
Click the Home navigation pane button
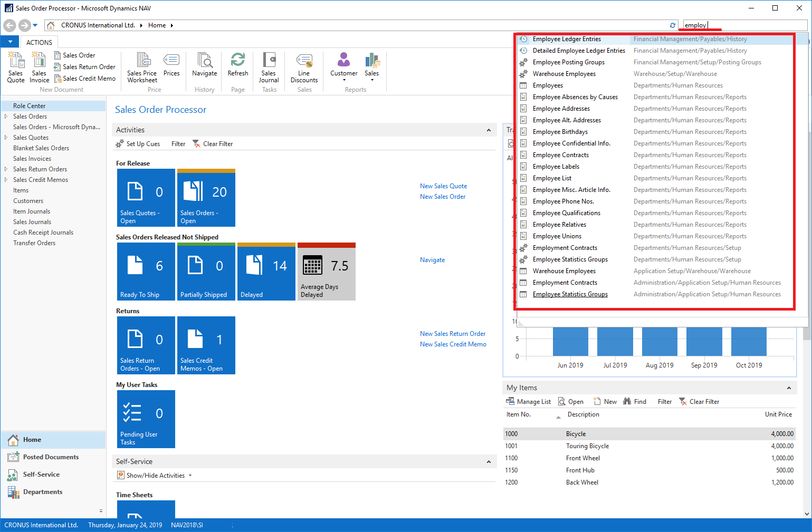click(x=53, y=440)
